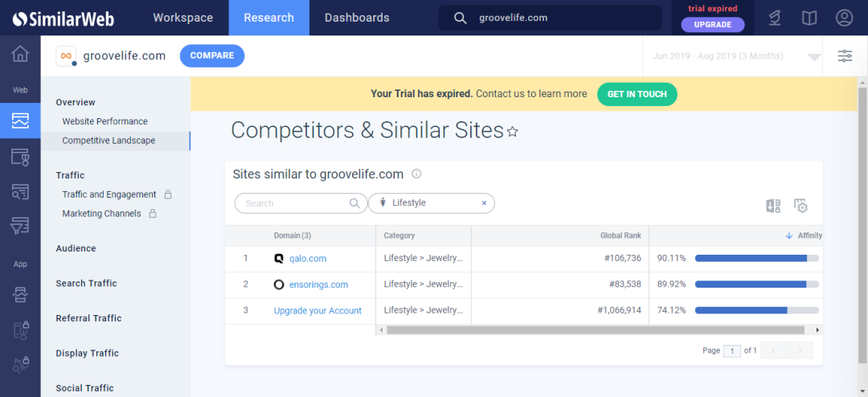Image resolution: width=868 pixels, height=397 pixels.
Task: Collapse the Traffic section heading
Action: pos(70,175)
